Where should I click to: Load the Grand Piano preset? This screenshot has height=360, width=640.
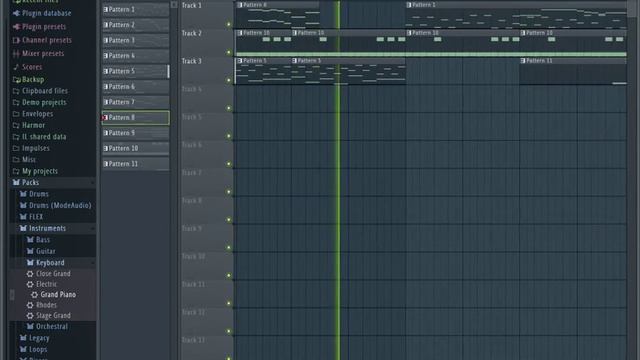[x=58, y=295]
